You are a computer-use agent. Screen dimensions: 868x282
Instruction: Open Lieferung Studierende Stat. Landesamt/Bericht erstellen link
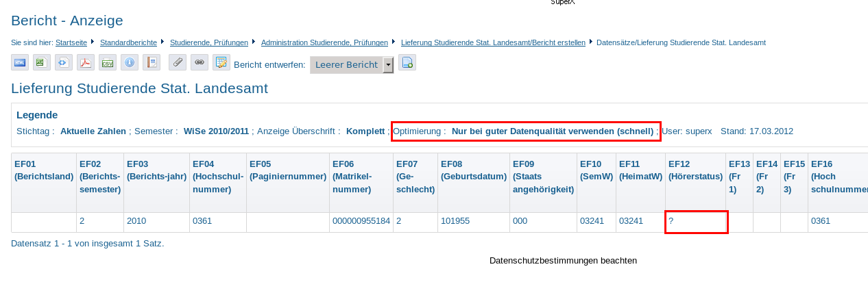click(x=493, y=42)
